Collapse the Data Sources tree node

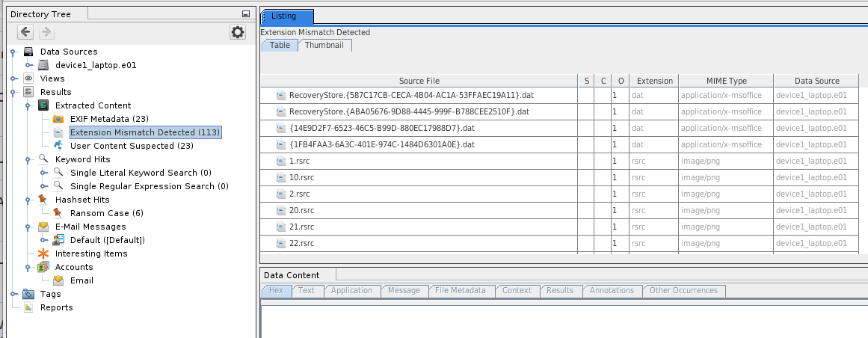(x=13, y=52)
